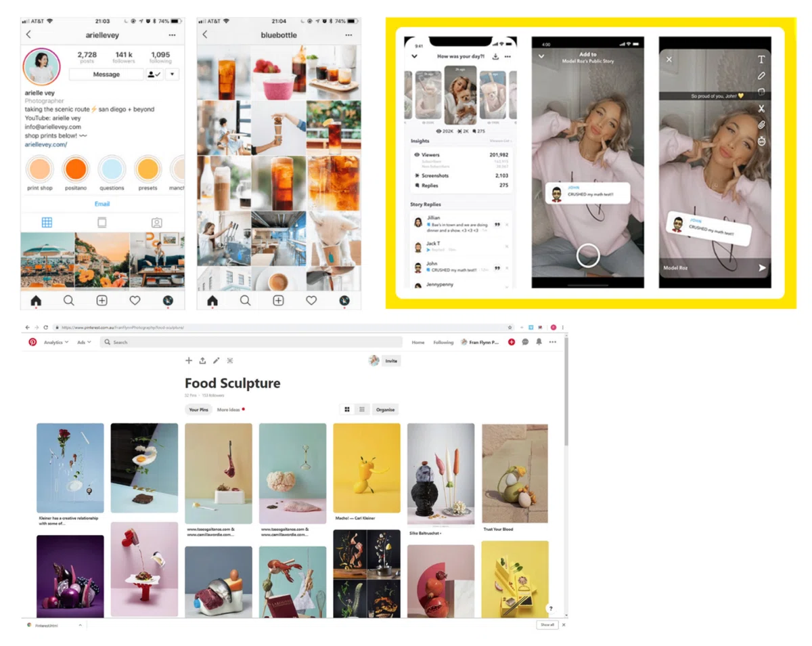Open Search on the arielle vey screen
The image size is (812, 646).
pos(69,300)
